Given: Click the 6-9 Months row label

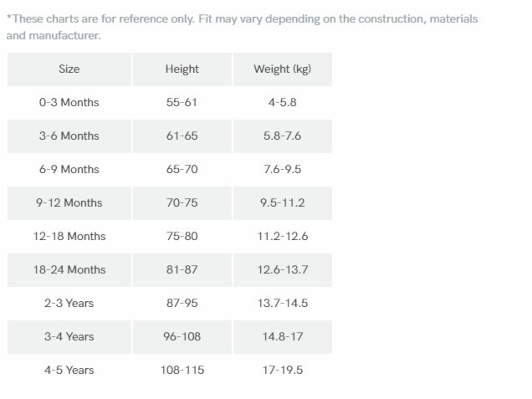Looking at the screenshot, I should (x=69, y=169).
